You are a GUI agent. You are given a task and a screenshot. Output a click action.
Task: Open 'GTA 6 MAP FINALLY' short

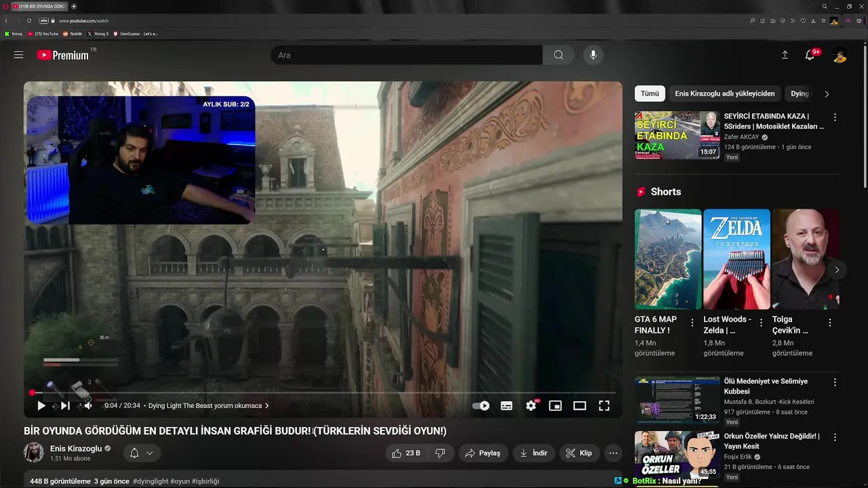pos(668,259)
